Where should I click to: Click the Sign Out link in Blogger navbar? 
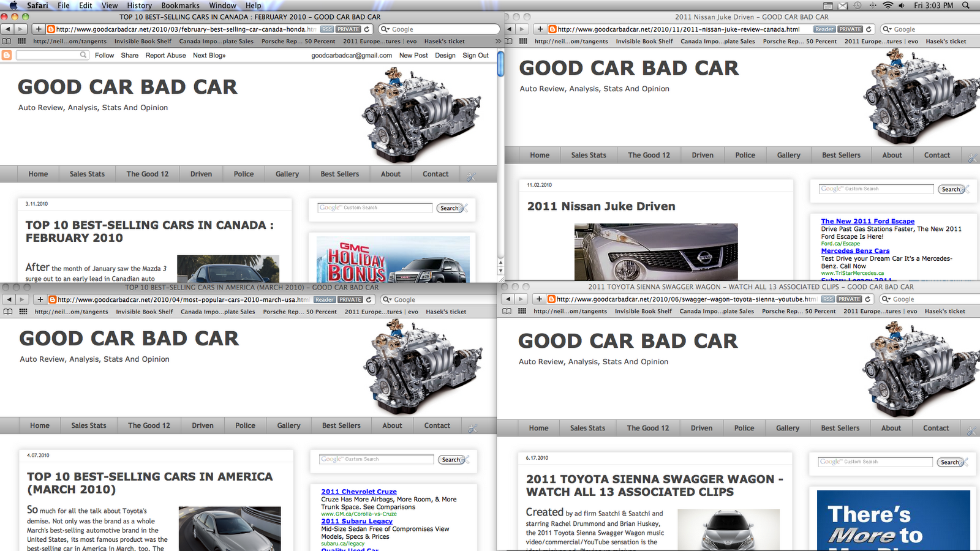pyautogui.click(x=475, y=55)
